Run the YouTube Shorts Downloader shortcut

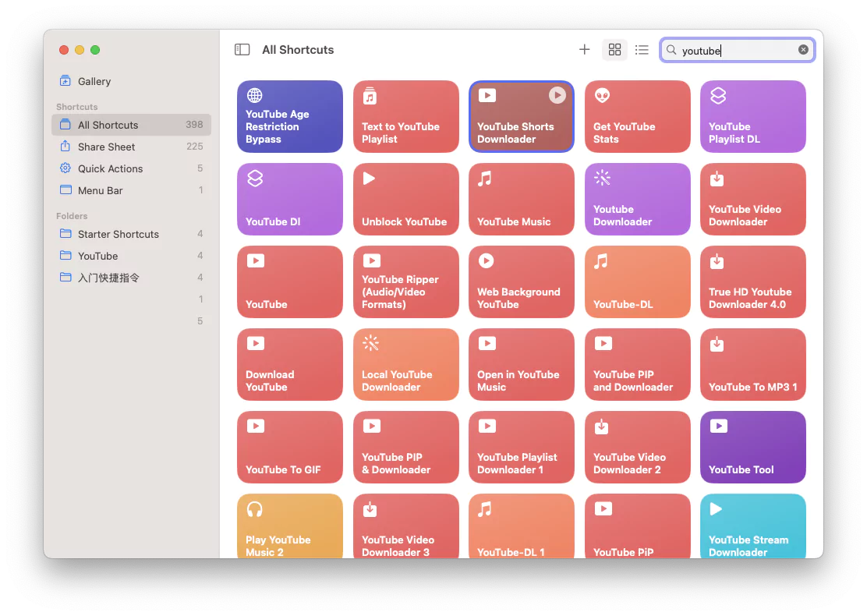point(557,95)
